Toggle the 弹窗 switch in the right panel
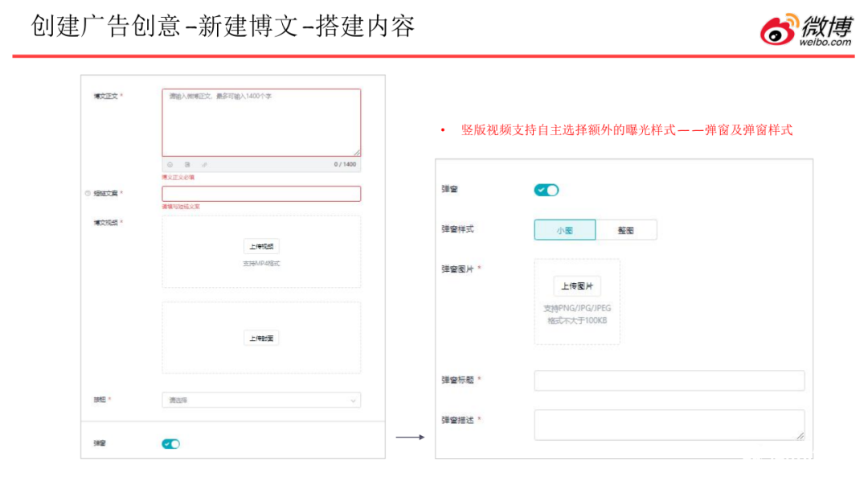Screen dimensions: 868x489 click(547, 190)
